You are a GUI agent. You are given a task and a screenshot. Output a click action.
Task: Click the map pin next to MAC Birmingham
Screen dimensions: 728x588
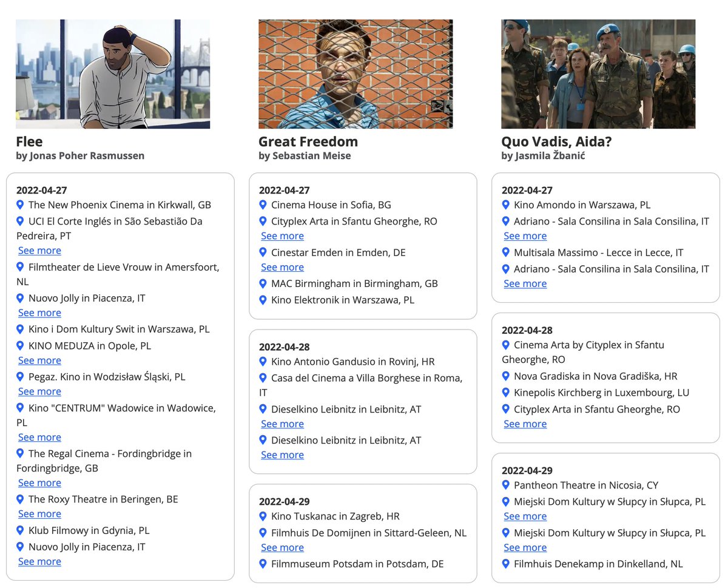pos(263,283)
